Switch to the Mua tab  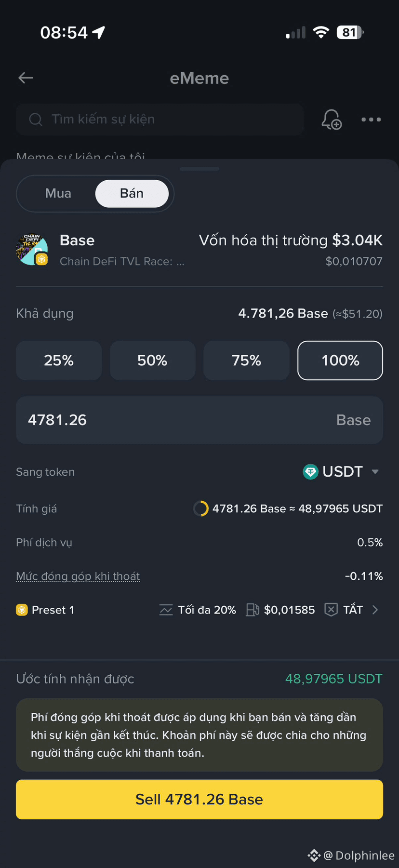[x=58, y=193]
